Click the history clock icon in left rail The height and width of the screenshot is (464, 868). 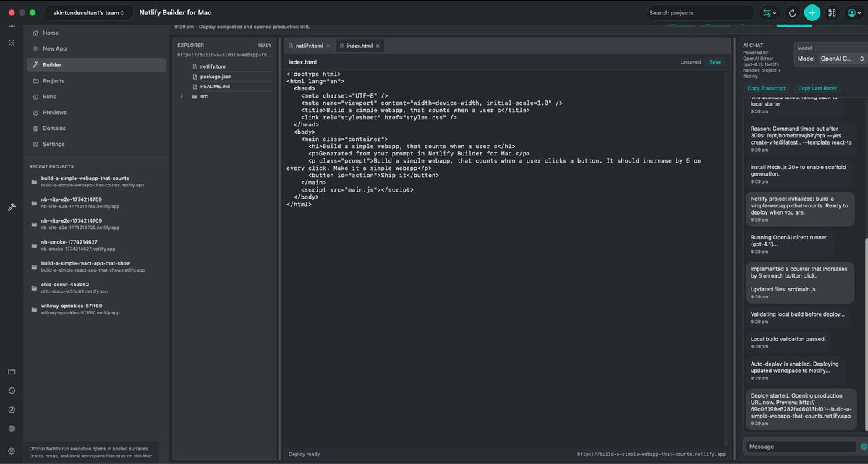[x=12, y=390]
